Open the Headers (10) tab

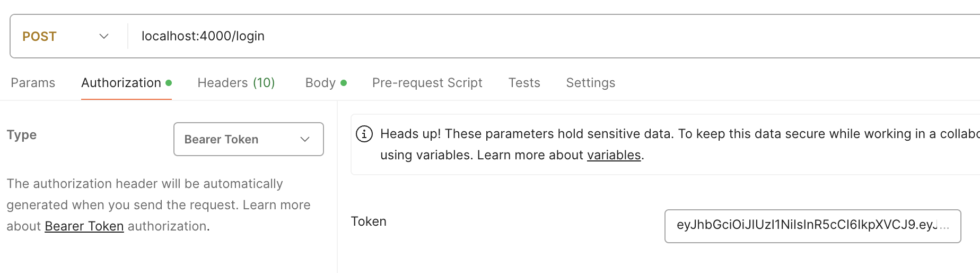[236, 83]
